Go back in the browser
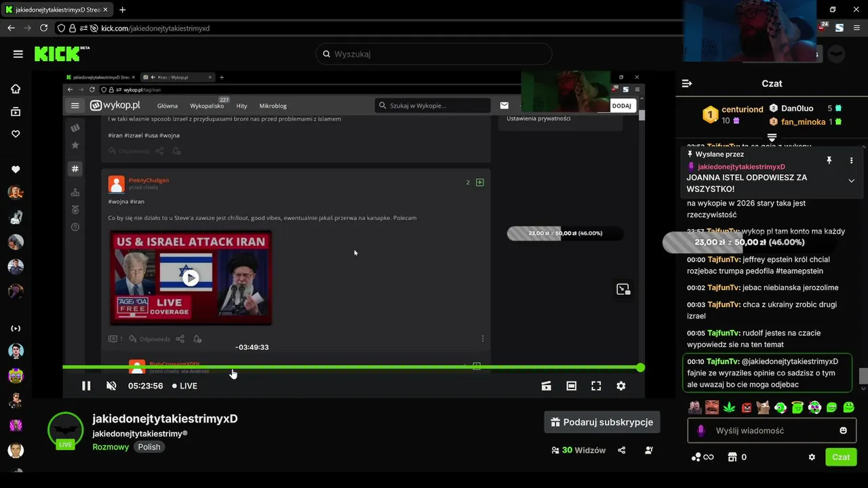The image size is (868, 488). [11, 28]
